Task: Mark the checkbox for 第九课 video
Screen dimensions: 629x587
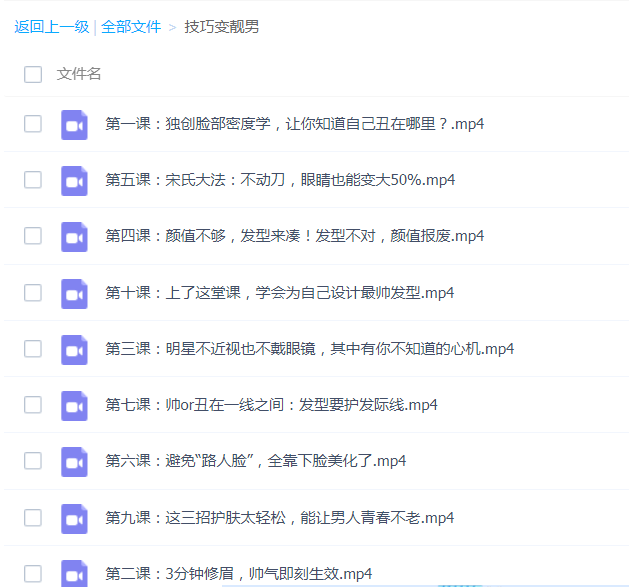Action: pyautogui.click(x=33, y=518)
